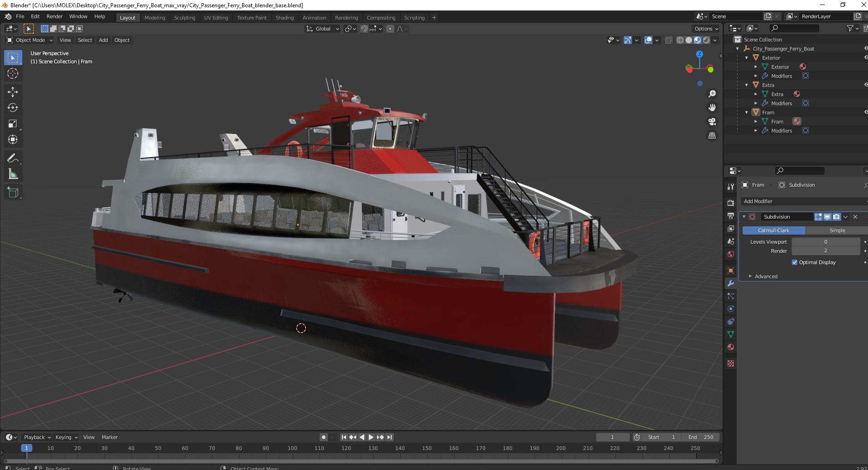Choose the Select Box tool

[13, 58]
